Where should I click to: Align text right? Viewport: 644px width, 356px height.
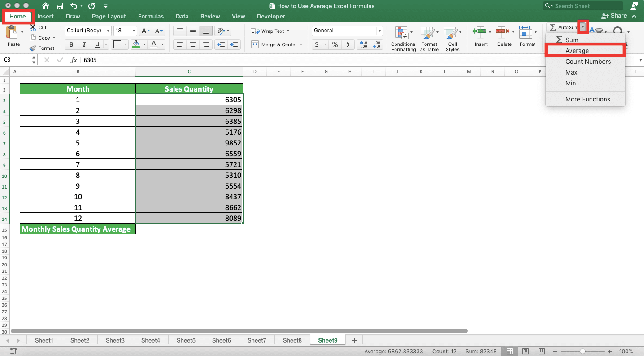click(x=206, y=44)
